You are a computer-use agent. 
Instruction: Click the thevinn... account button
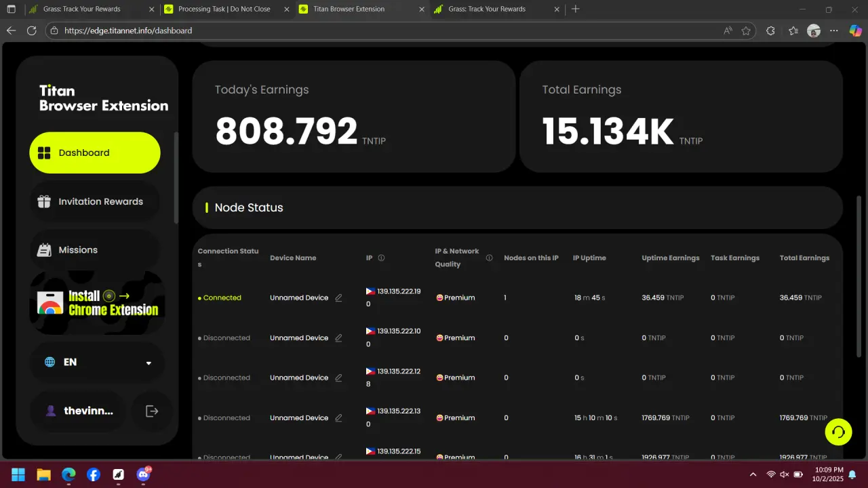[x=78, y=411]
